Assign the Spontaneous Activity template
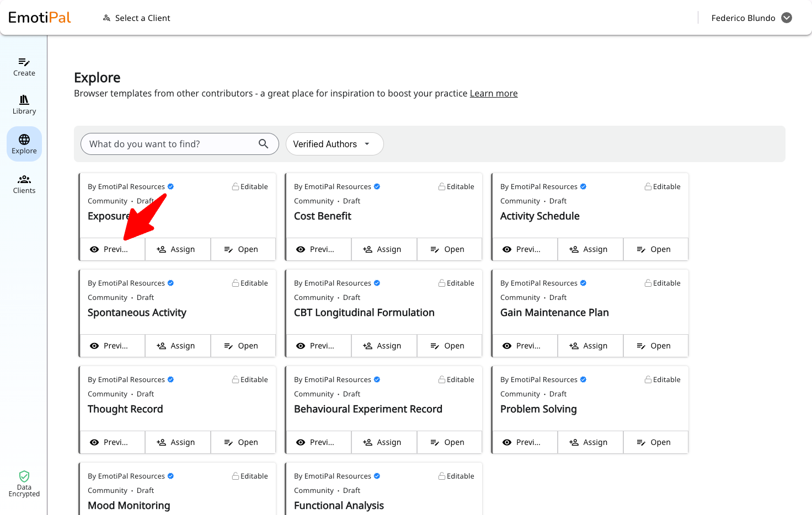The height and width of the screenshot is (515, 812). [x=178, y=346]
